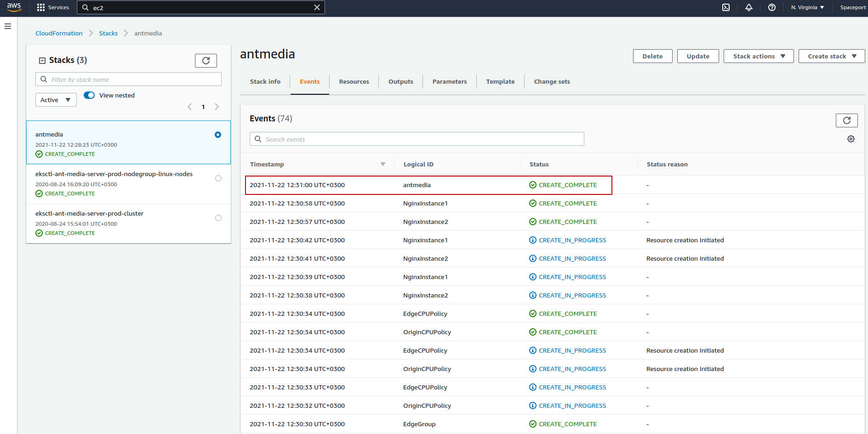Open the AWS home logo
This screenshot has height=434, width=868.
[x=14, y=7]
